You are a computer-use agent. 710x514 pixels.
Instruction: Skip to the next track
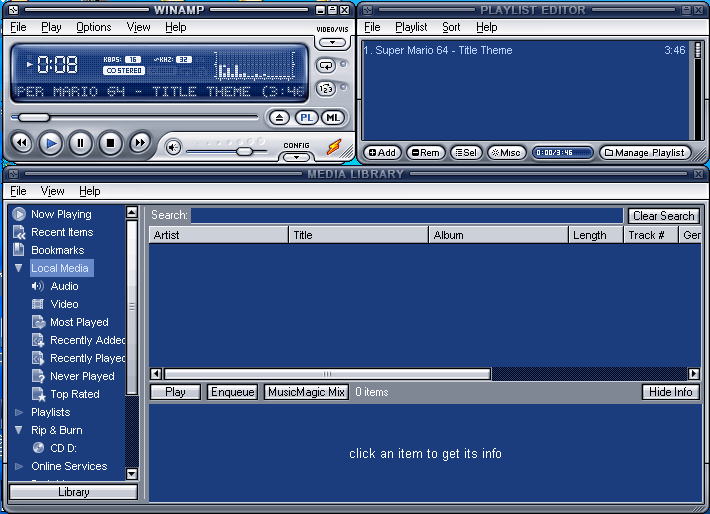[140, 144]
